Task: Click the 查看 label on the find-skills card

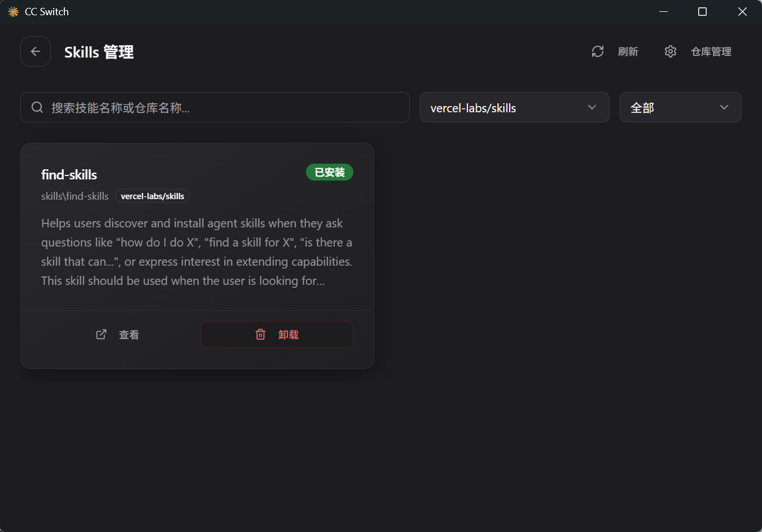Action: click(x=129, y=335)
